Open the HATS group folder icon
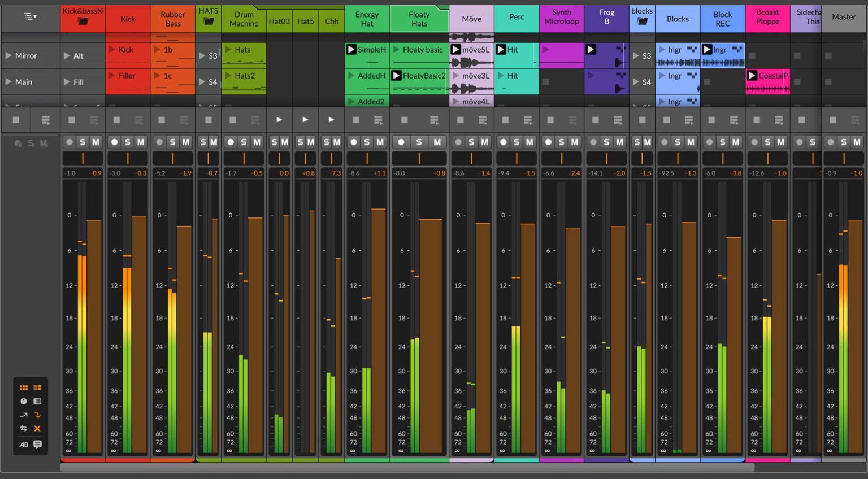This screenshot has width=868, height=479. 208,20
